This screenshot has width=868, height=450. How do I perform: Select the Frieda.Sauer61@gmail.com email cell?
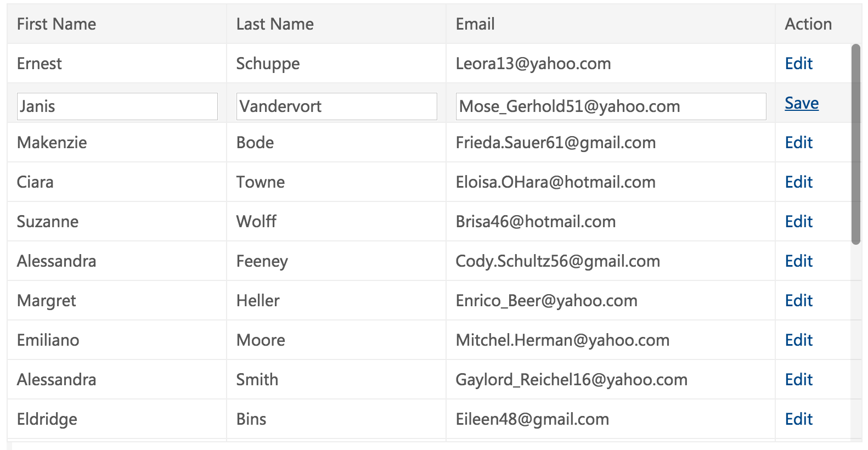pos(611,143)
